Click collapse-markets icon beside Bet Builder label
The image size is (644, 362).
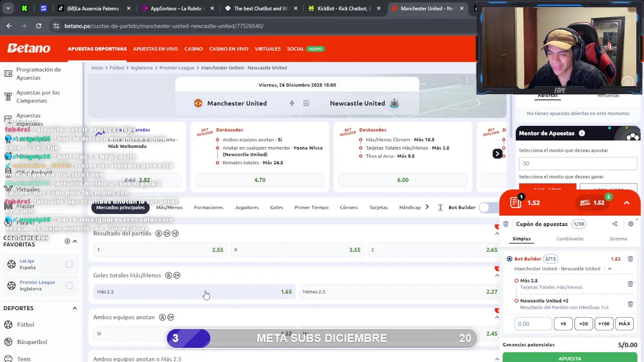tap(440, 207)
